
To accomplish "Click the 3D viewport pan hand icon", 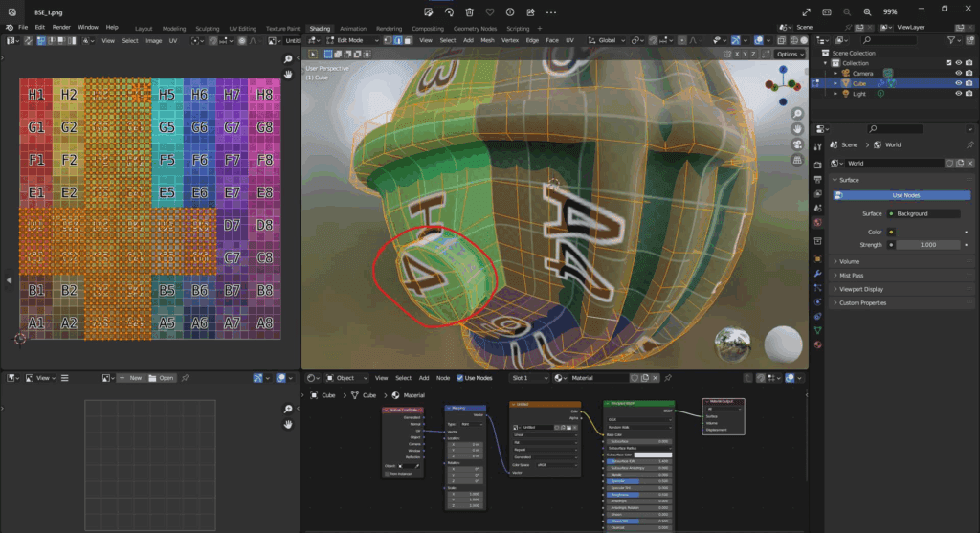I will coord(797,129).
